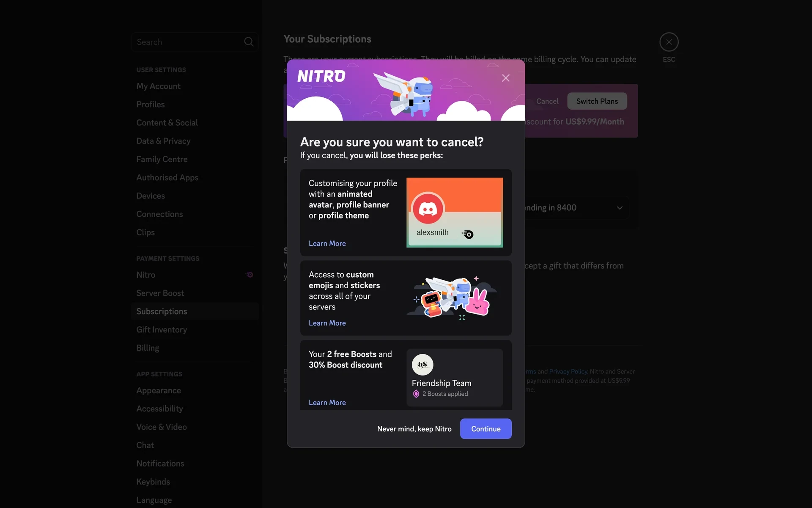Close the Nitro cancel dialog with X
This screenshot has width=812, height=508.
[x=505, y=78]
